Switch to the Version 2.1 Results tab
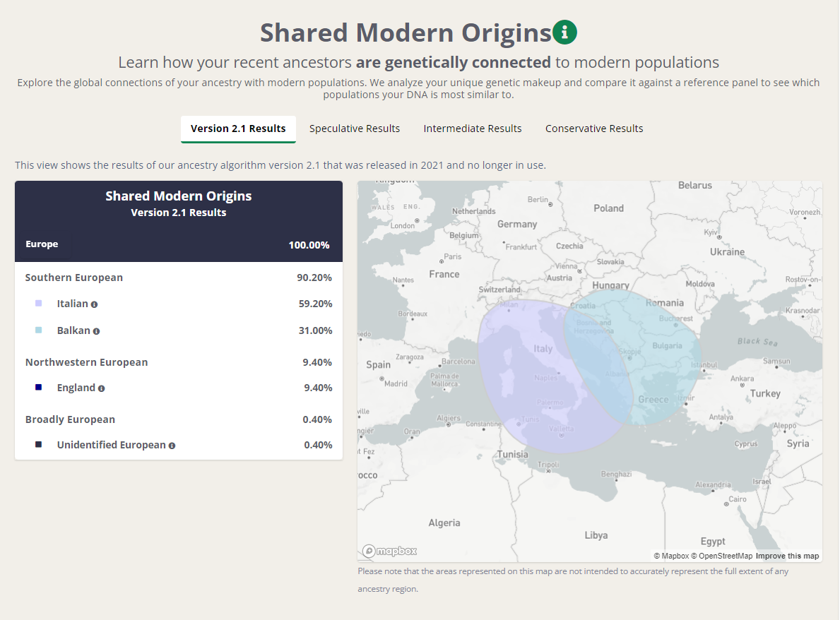This screenshot has width=840, height=620. coord(238,129)
